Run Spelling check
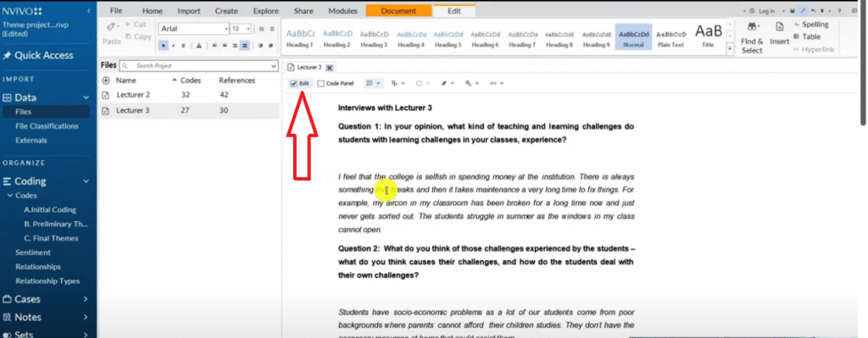 point(810,25)
